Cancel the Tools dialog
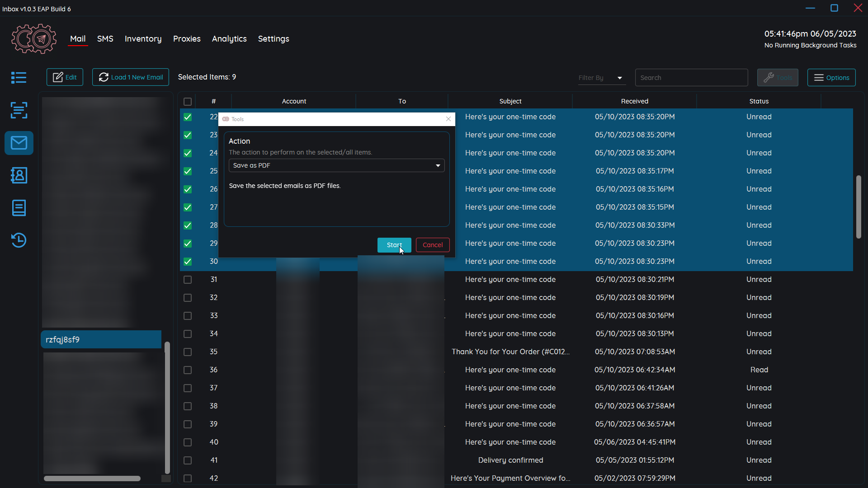868x488 pixels. (433, 245)
